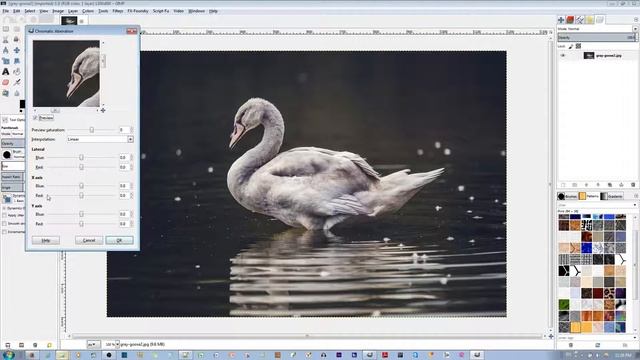Image resolution: width=640 pixels, height=360 pixels.
Task: Open the Script-Fu menu
Action: 161,11
